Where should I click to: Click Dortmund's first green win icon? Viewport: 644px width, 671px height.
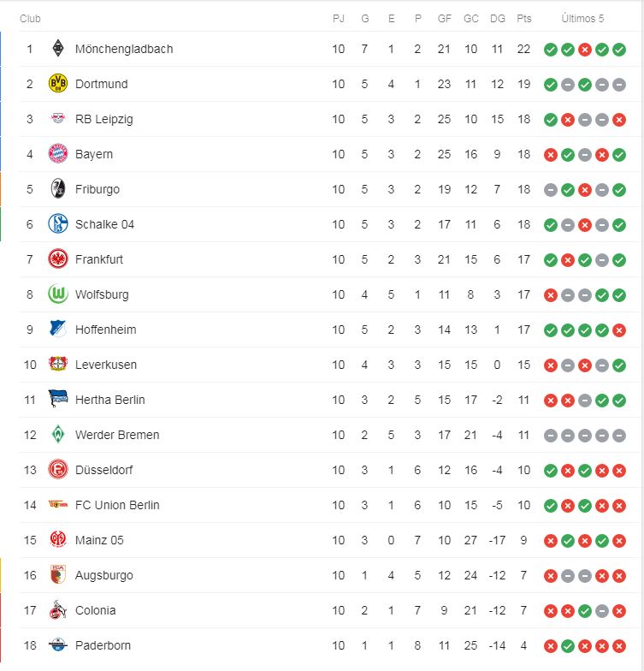point(551,85)
